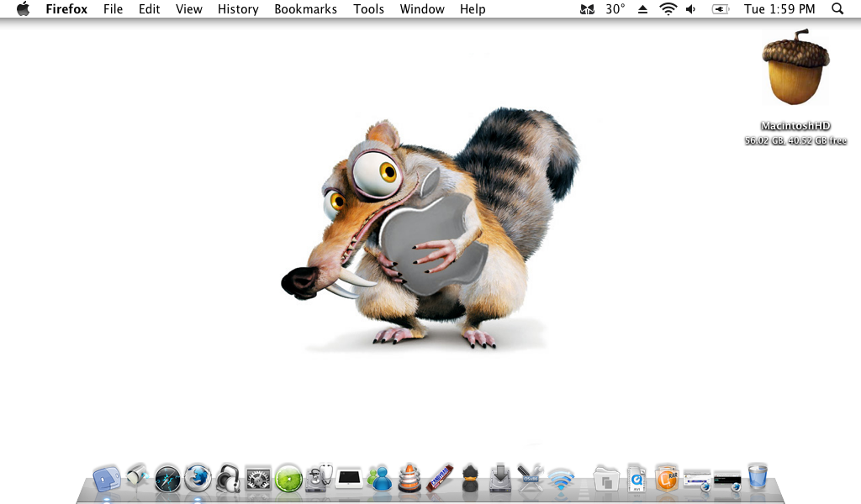This screenshot has height=504, width=861.
Task: Launch the green lime app in dock
Action: click(289, 479)
